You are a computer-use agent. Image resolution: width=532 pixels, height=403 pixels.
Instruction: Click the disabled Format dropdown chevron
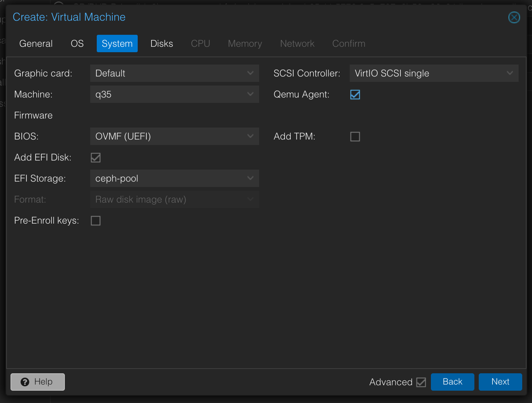250,199
